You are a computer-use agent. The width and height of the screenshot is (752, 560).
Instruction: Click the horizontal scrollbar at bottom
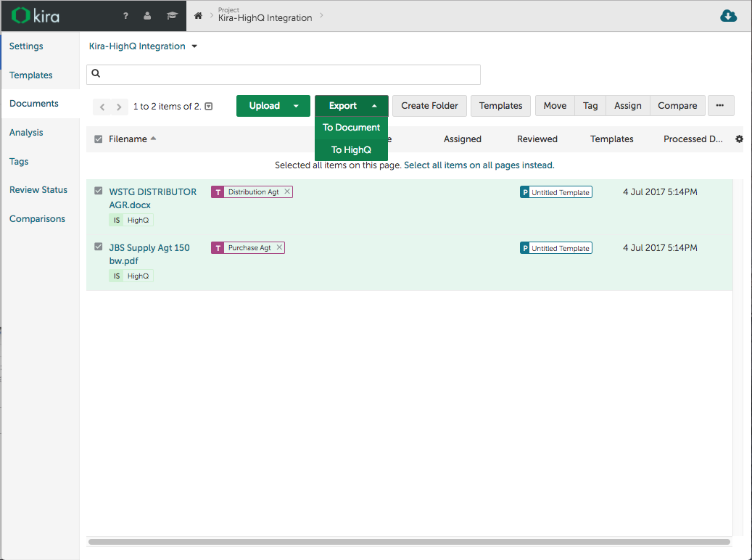[x=409, y=542]
